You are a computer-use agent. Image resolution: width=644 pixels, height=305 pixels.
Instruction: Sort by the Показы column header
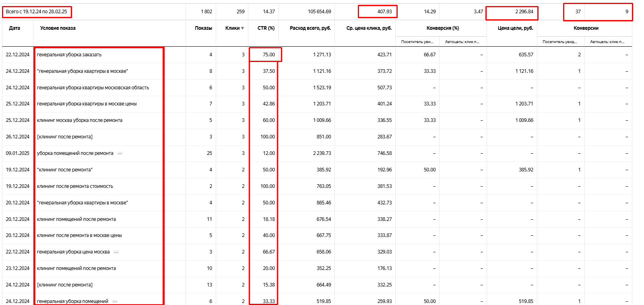[x=203, y=28]
